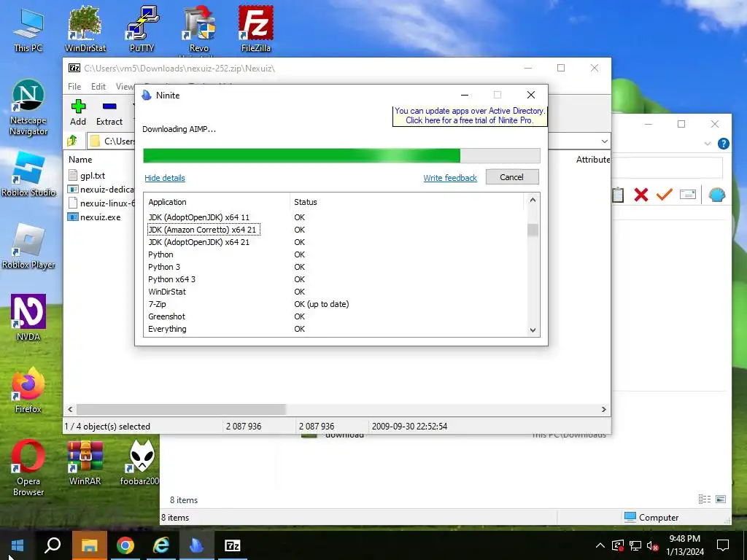This screenshot has width=747, height=560.
Task: Click Status column header in Ninite
Action: pyautogui.click(x=407, y=202)
